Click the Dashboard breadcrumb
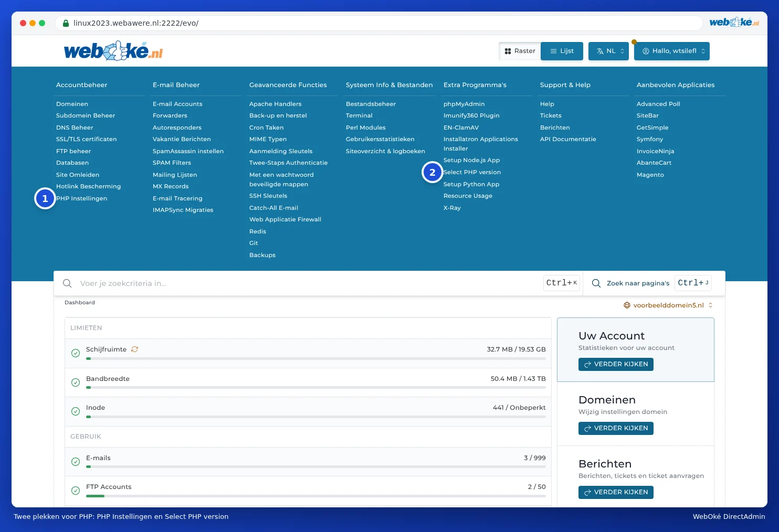 pyautogui.click(x=80, y=303)
